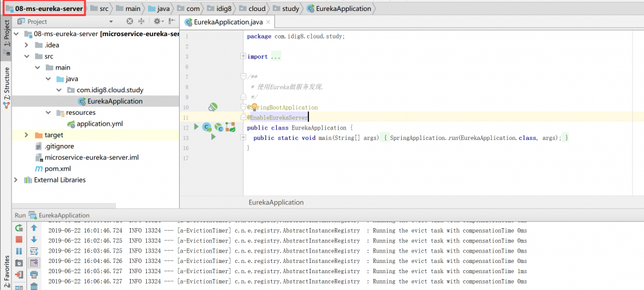
Task: Open the Project panel settings gear
Action: [157, 21]
